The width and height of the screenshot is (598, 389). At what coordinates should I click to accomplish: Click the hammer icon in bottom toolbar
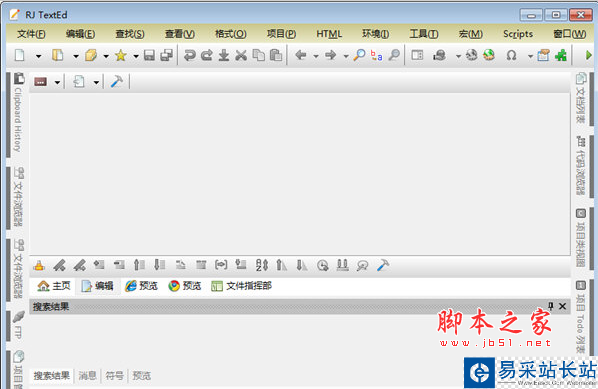tap(383, 265)
